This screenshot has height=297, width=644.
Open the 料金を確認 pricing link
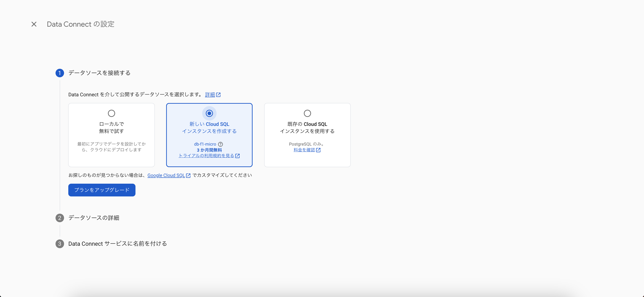[304, 150]
